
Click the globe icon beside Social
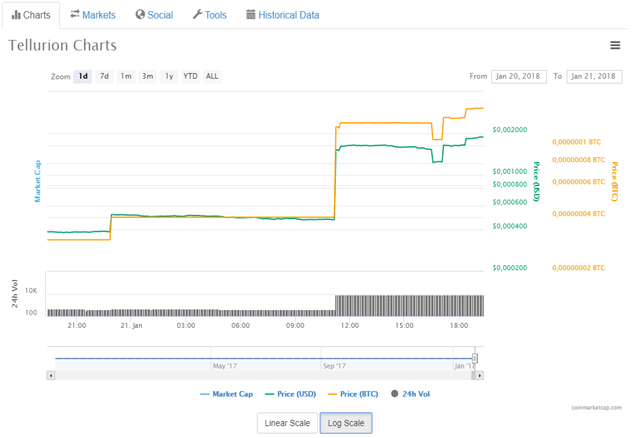[x=140, y=15]
